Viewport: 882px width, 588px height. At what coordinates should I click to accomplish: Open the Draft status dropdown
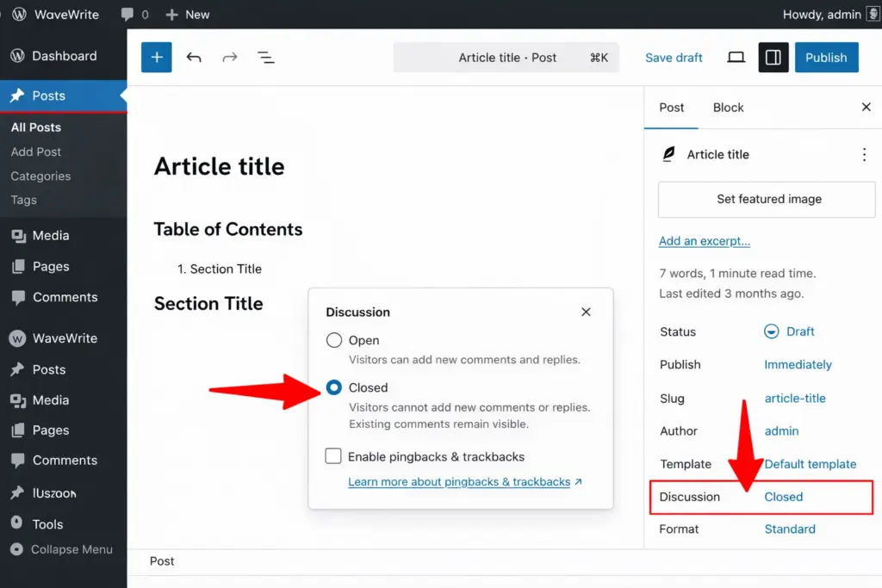click(x=789, y=331)
